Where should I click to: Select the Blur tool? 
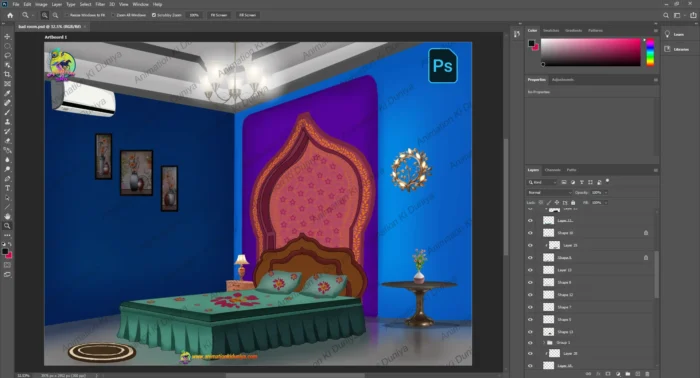(x=7, y=159)
